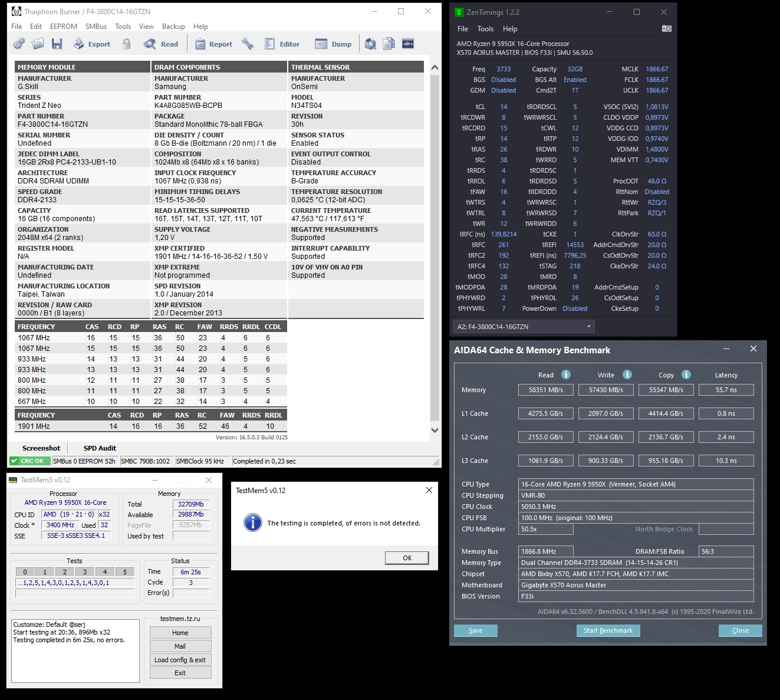Click the floppy disk save icon in Thaiphoon
Screen dimensions: 780x700
[x=57, y=44]
